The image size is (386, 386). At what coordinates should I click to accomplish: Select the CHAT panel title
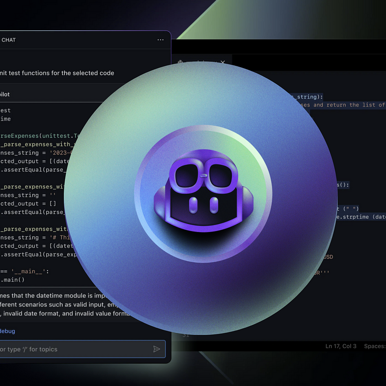click(8, 40)
